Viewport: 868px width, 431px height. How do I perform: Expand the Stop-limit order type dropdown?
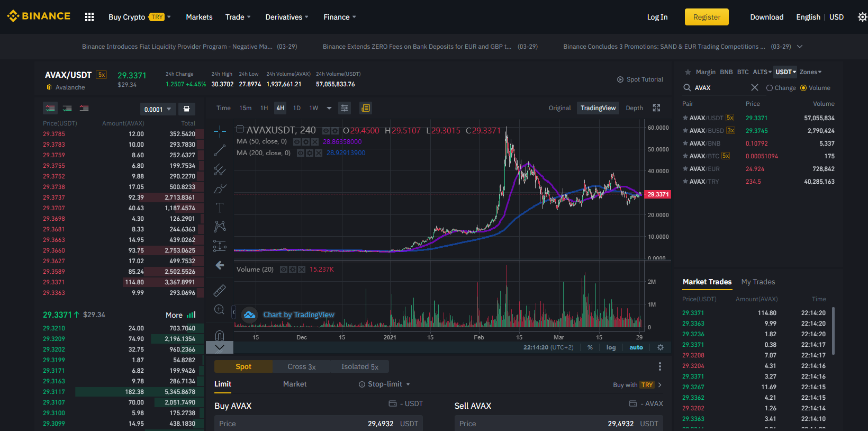point(384,384)
